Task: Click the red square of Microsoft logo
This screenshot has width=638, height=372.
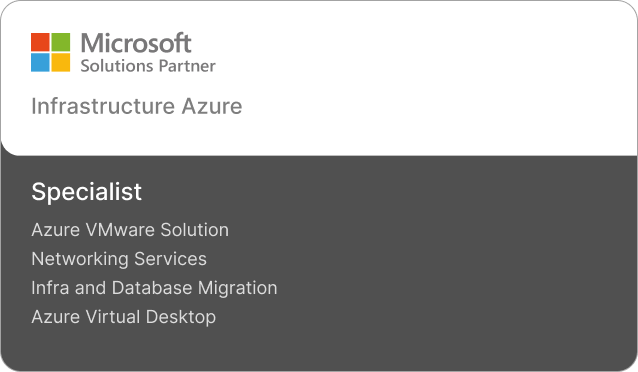Action: click(40, 42)
